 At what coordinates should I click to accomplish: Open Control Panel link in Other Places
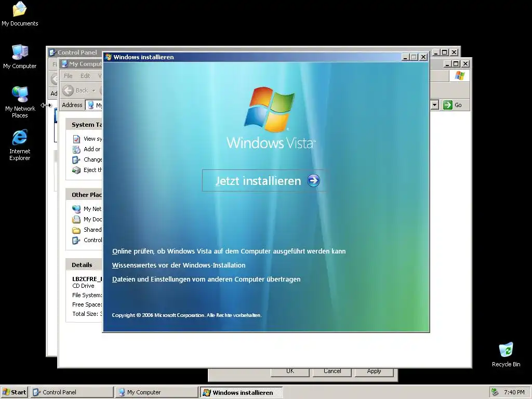tap(87, 240)
